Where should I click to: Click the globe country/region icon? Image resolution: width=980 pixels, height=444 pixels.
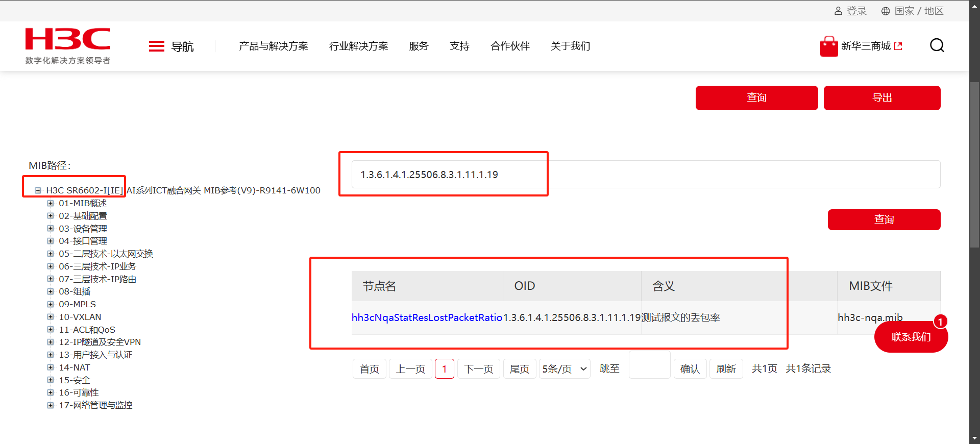pyautogui.click(x=886, y=11)
